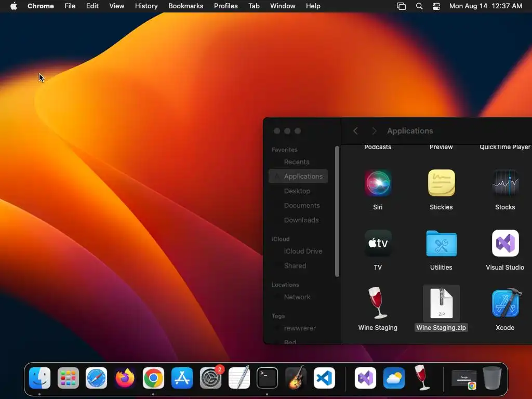
Task: Open the Window menu
Action: [283, 6]
